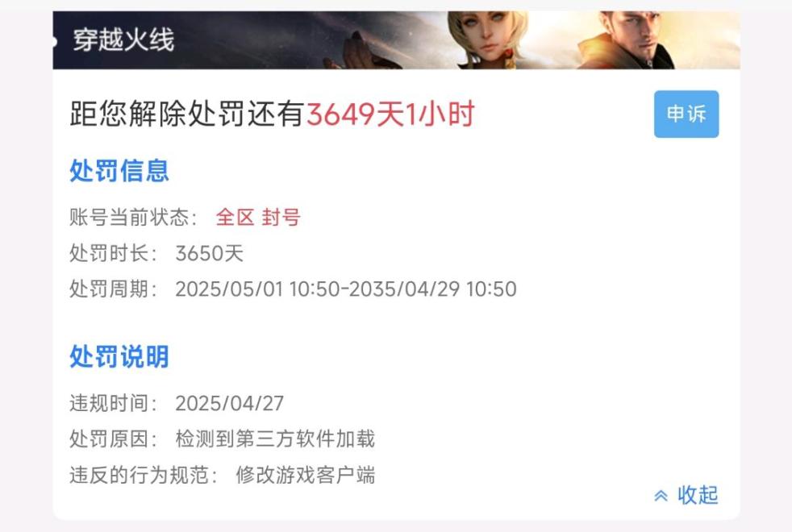Click the 处罚说明 section heading

pyautogui.click(x=119, y=357)
